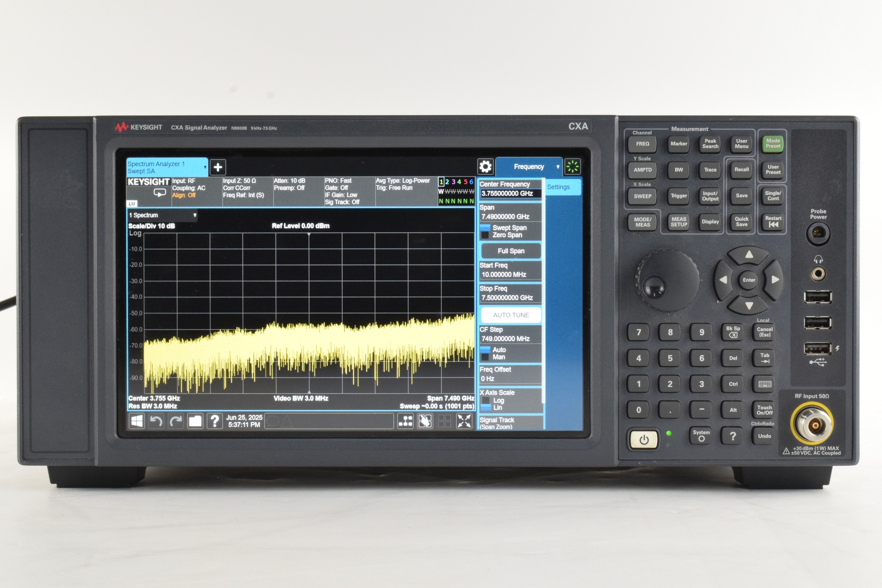The image size is (882, 588).
Task: Click the undo arrow icon on screen
Action: [156, 421]
